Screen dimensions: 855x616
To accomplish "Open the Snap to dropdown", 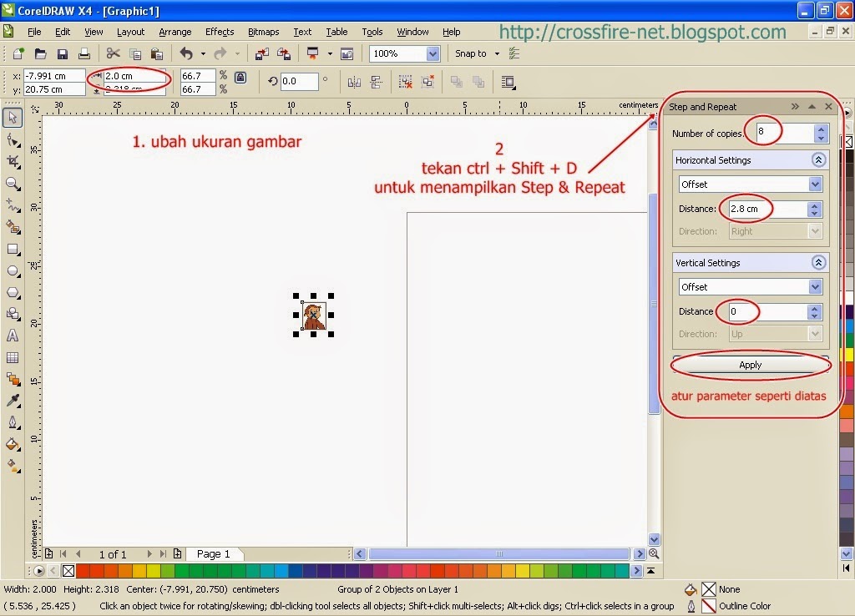I will [497, 53].
